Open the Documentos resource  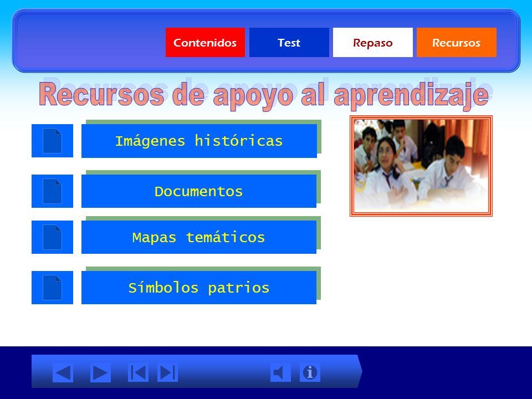click(x=199, y=191)
